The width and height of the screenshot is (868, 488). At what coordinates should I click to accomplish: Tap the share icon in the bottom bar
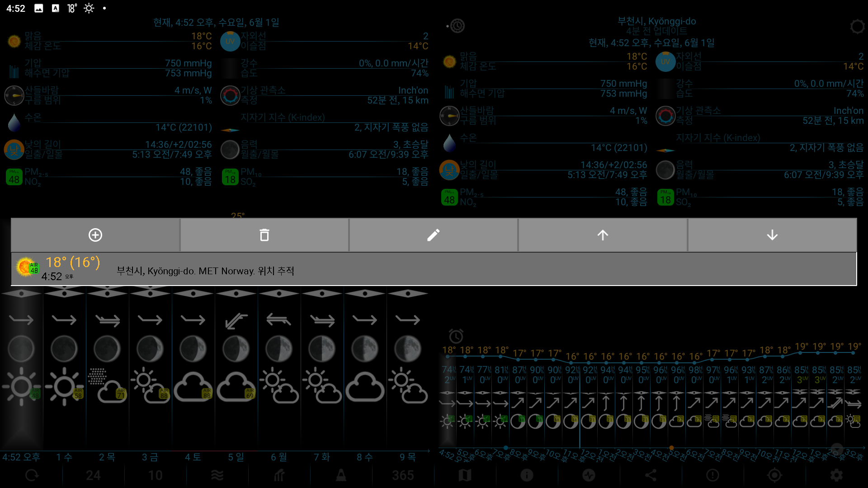coord(651,475)
